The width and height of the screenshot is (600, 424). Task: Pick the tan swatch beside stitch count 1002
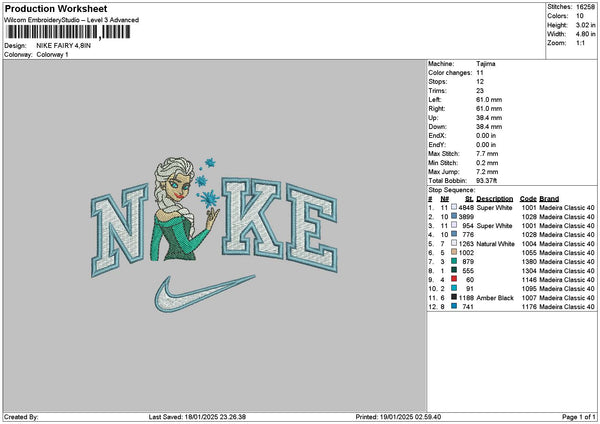[454, 253]
